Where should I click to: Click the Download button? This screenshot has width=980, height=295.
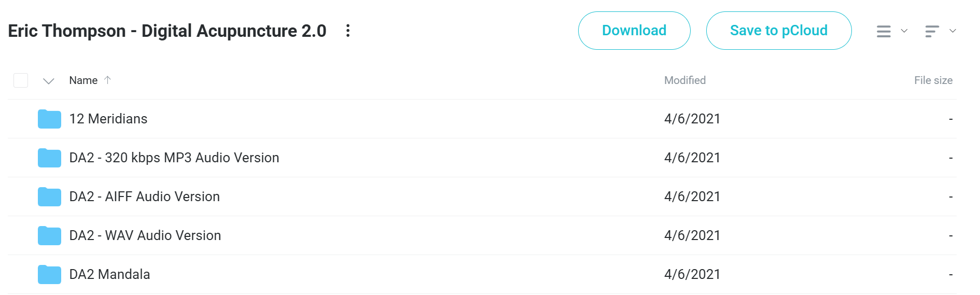(634, 31)
